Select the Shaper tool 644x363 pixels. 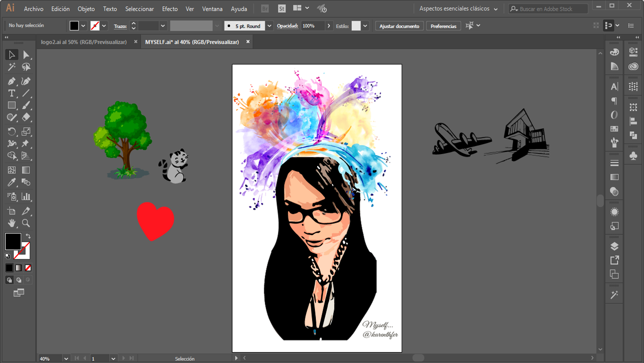[x=12, y=117]
